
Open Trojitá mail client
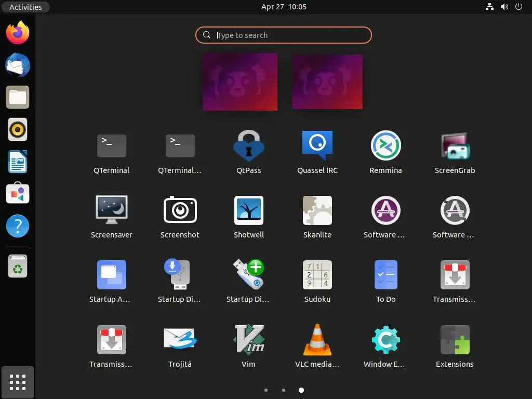(180, 338)
